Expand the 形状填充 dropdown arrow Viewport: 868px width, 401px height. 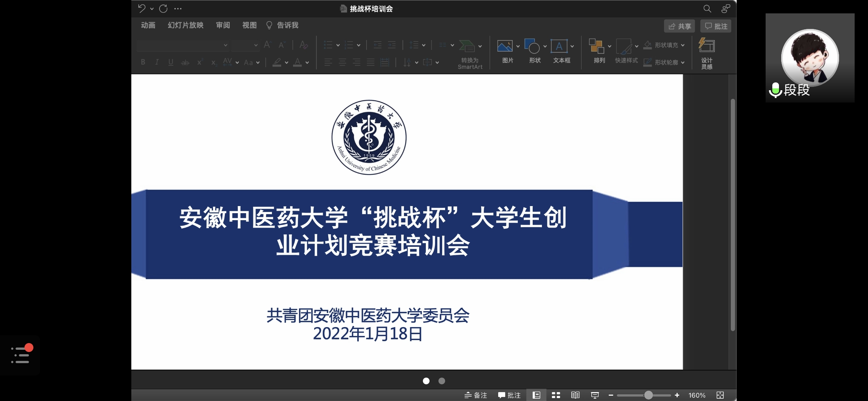point(683,45)
